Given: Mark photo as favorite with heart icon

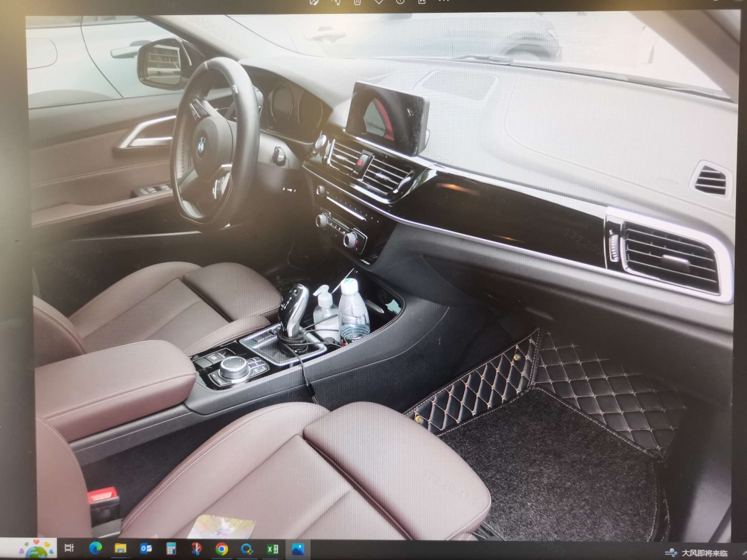Looking at the screenshot, I should point(378,2).
